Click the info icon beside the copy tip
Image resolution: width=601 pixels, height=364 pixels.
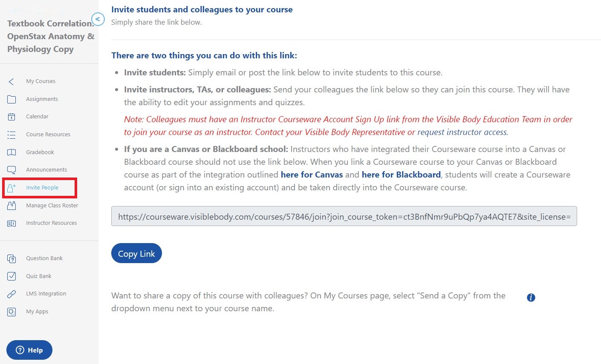click(531, 297)
